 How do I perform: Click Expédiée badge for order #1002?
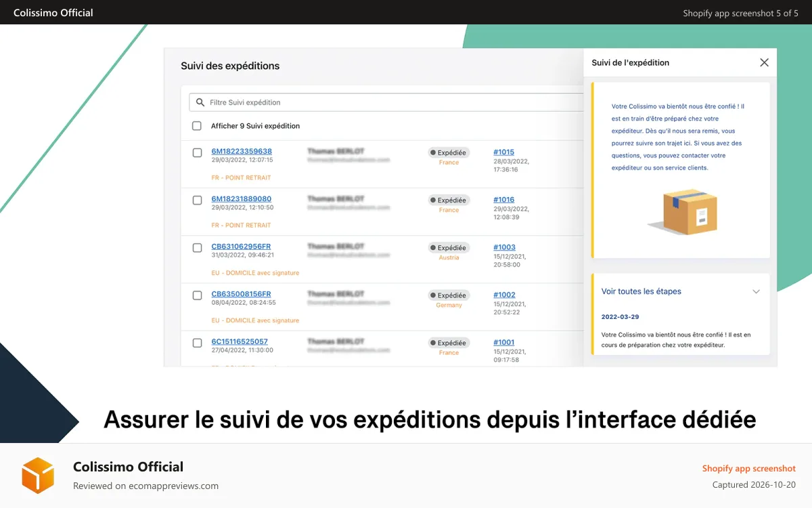(449, 295)
